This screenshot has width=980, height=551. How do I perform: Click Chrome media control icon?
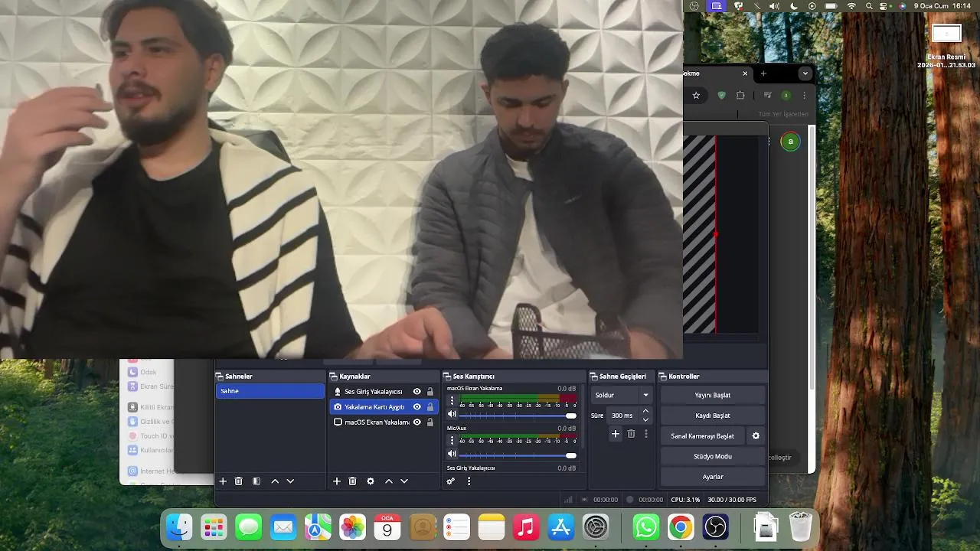point(767,96)
